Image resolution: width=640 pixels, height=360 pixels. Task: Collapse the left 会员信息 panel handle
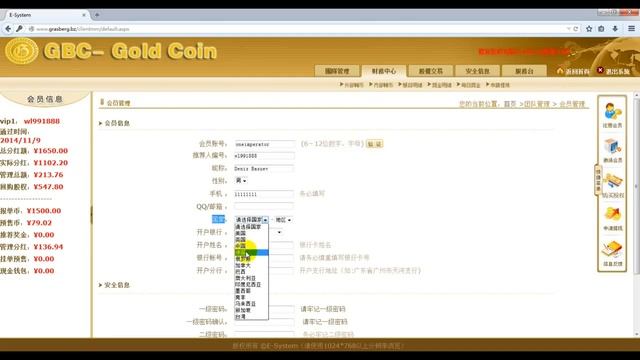coord(91,215)
